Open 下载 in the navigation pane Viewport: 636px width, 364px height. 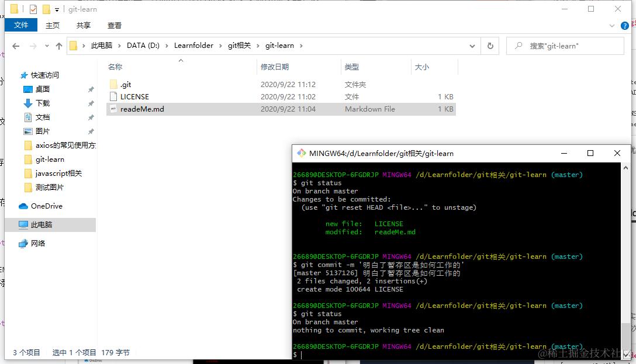[42, 103]
